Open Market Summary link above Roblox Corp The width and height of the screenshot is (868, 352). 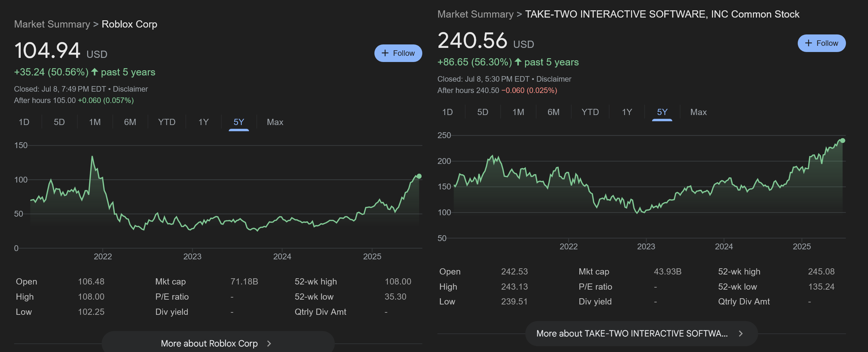pos(52,24)
